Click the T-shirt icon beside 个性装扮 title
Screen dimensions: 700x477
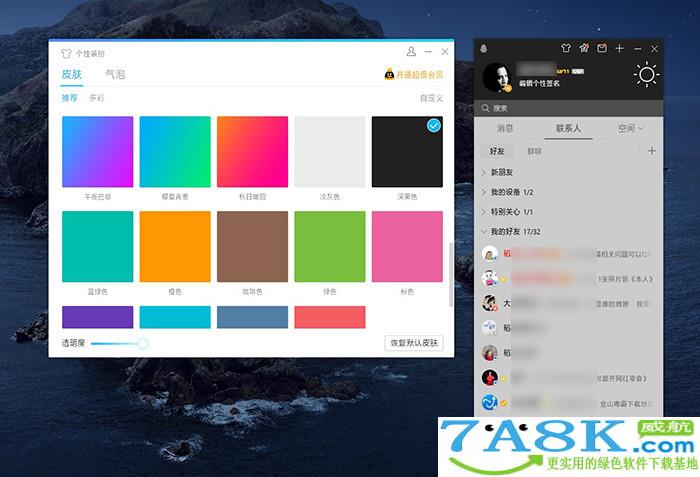pyautogui.click(x=66, y=54)
